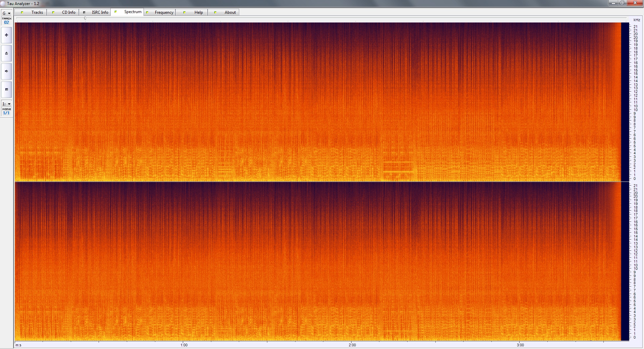Screen dimensions: 644x349
Task: Click the right arrow button in sidebar
Action: click(x=6, y=71)
